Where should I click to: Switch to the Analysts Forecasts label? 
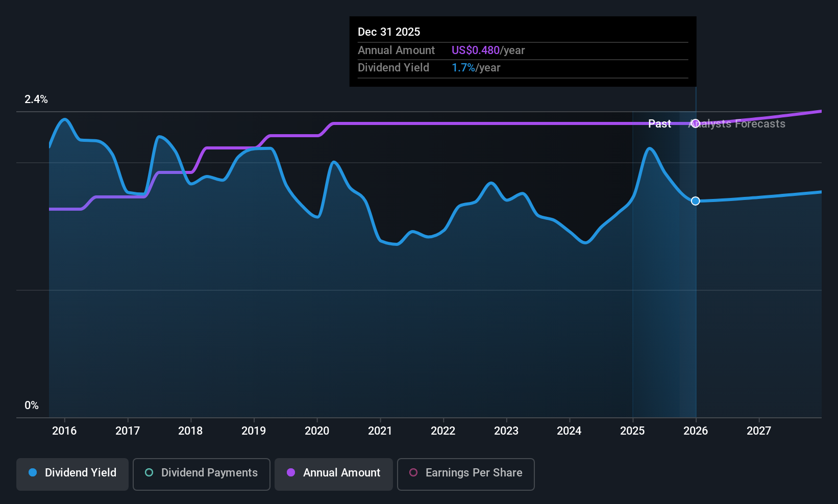[x=736, y=123]
